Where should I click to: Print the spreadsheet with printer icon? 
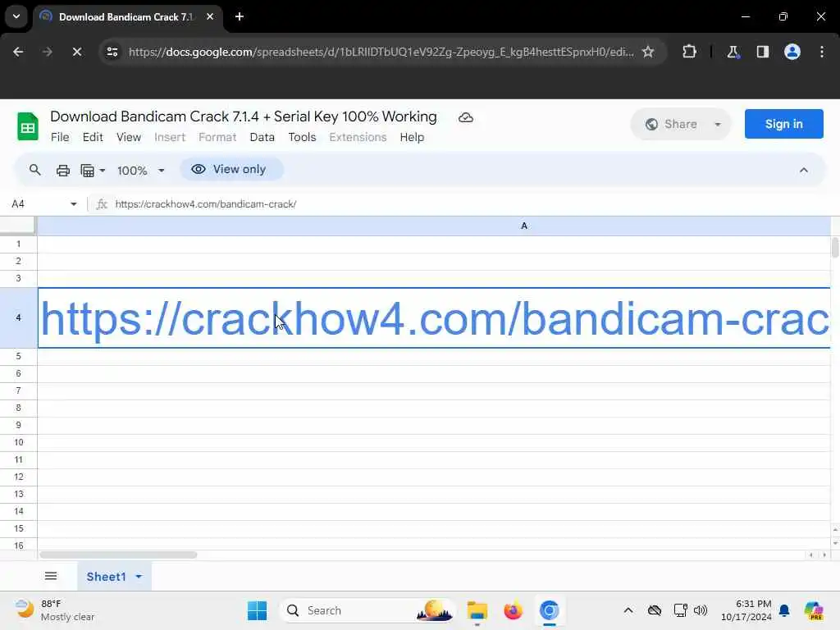[62, 171]
